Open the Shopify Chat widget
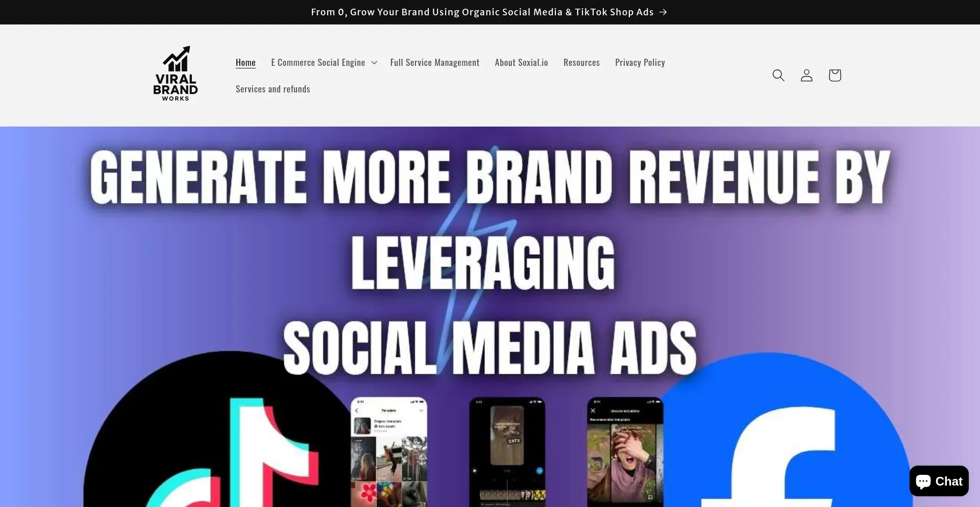980x507 pixels. pos(939,481)
